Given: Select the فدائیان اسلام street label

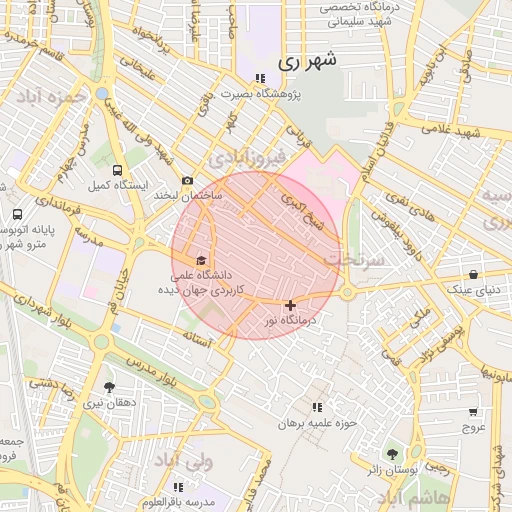Looking at the screenshot, I should [378, 153].
